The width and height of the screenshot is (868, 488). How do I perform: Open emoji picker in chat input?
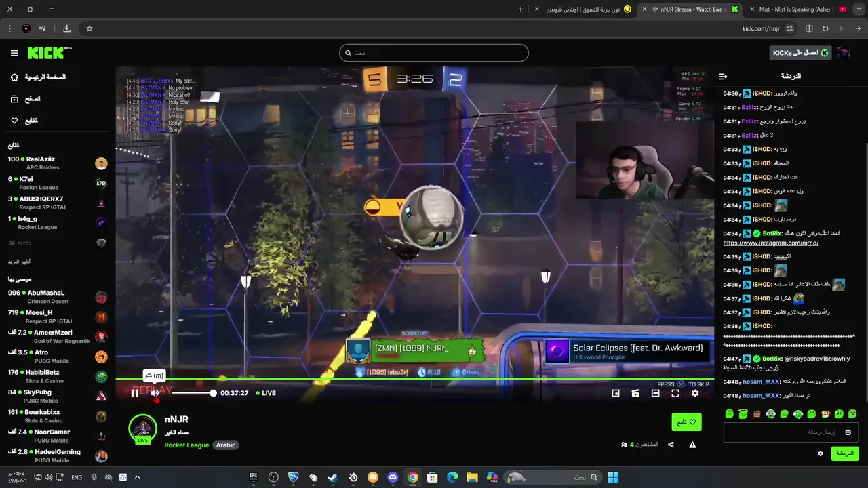(848, 432)
